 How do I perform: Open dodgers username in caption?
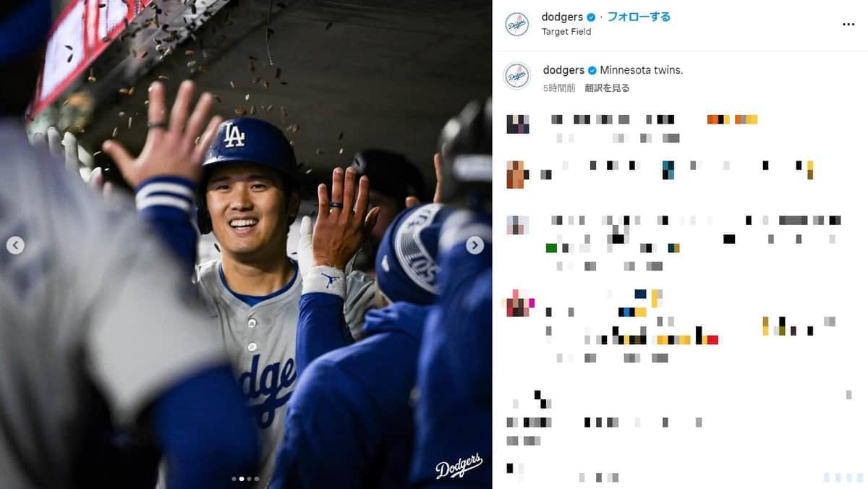click(563, 70)
